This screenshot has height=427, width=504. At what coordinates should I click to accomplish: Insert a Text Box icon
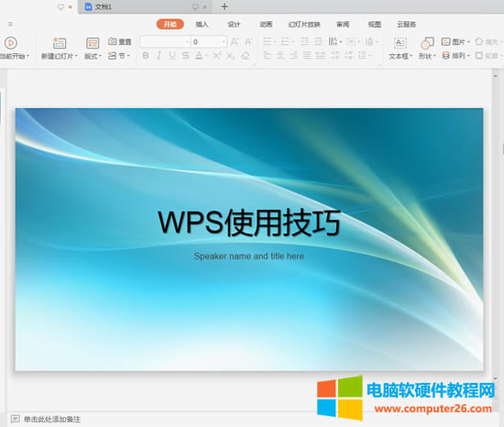click(x=400, y=43)
